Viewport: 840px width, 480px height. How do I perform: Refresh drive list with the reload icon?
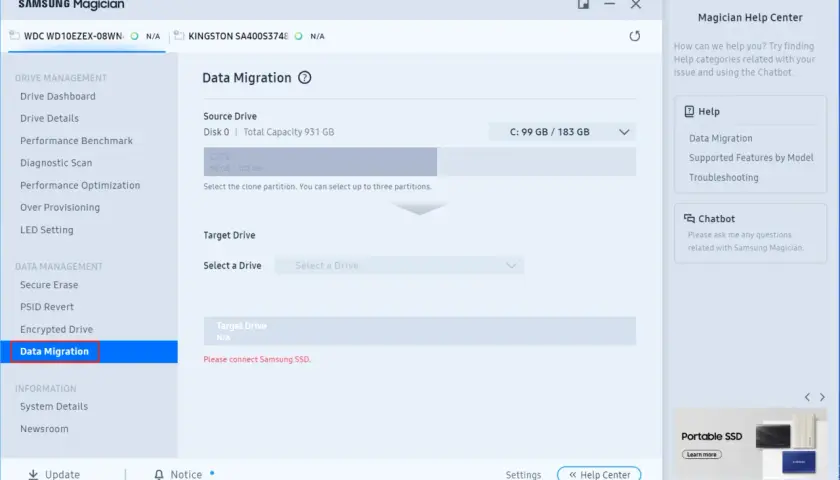tap(634, 36)
